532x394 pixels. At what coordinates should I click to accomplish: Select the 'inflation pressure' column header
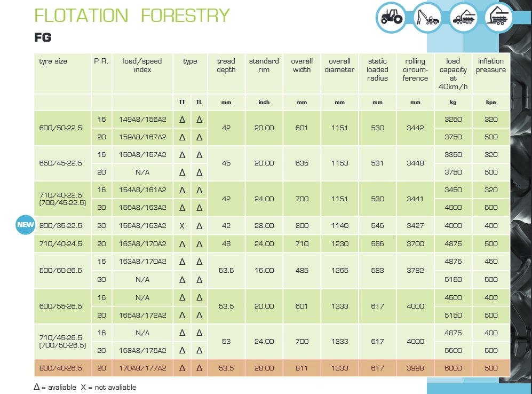coord(490,65)
